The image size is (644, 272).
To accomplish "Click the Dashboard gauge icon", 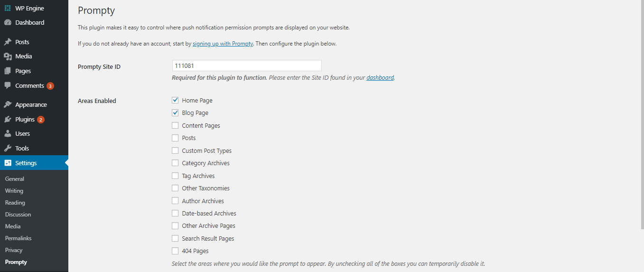I will [x=8, y=22].
